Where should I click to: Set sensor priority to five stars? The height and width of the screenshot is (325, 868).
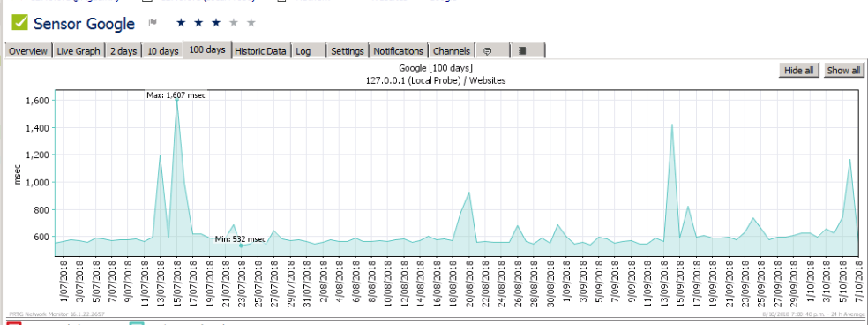click(x=252, y=23)
